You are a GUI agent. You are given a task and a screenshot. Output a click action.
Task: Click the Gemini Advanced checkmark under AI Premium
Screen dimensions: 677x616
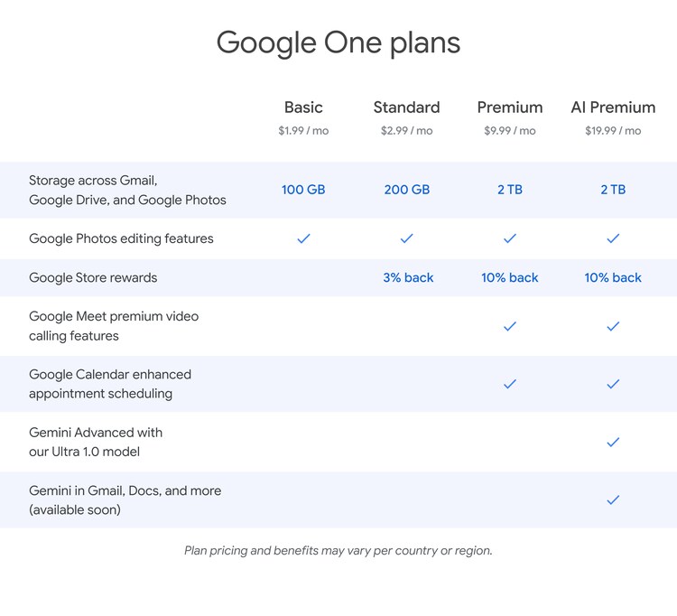click(x=613, y=442)
